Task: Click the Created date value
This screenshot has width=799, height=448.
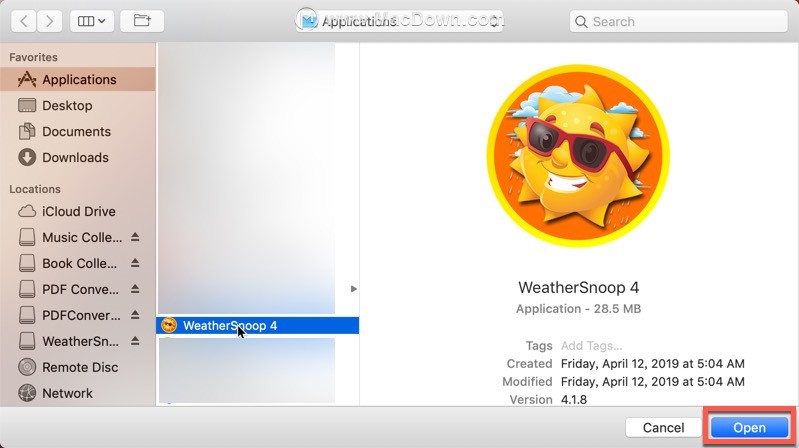Action: tap(653, 364)
